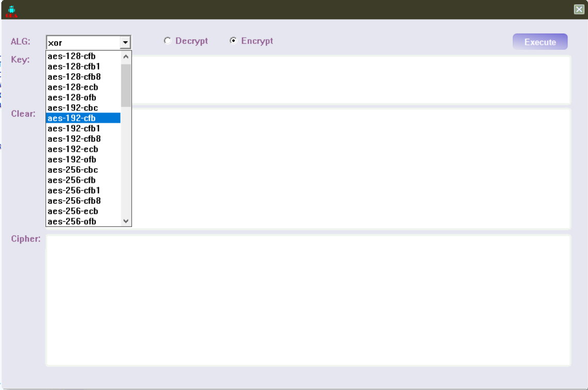Screen dimensions: 588x390
Task: Click the app logo icon in title bar
Action: point(12,11)
